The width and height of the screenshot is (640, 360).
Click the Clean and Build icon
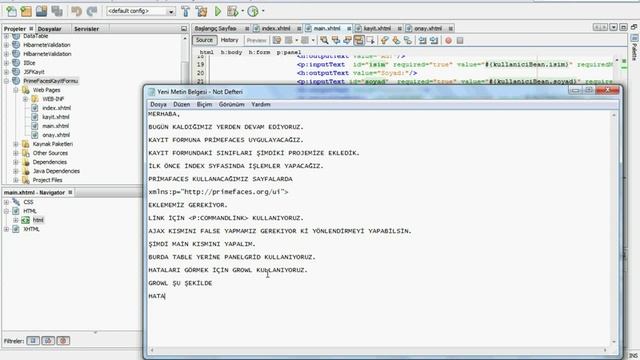[x=201, y=11]
